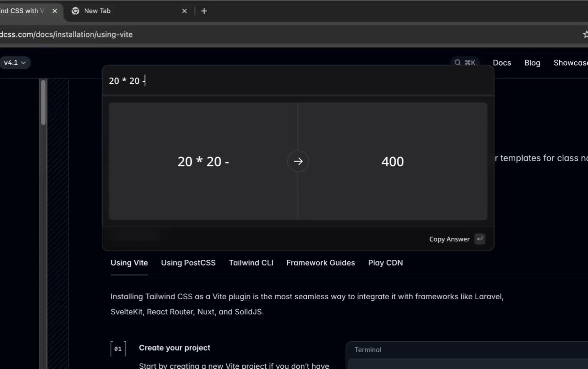
Task: Switch to the New Tab browser tab
Action: (x=123, y=11)
